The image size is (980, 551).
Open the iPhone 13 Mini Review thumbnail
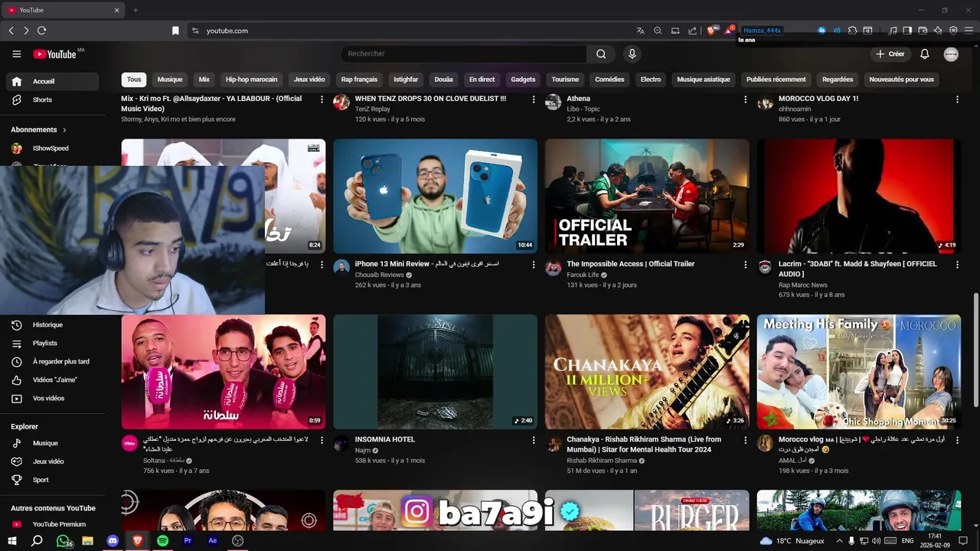point(435,196)
